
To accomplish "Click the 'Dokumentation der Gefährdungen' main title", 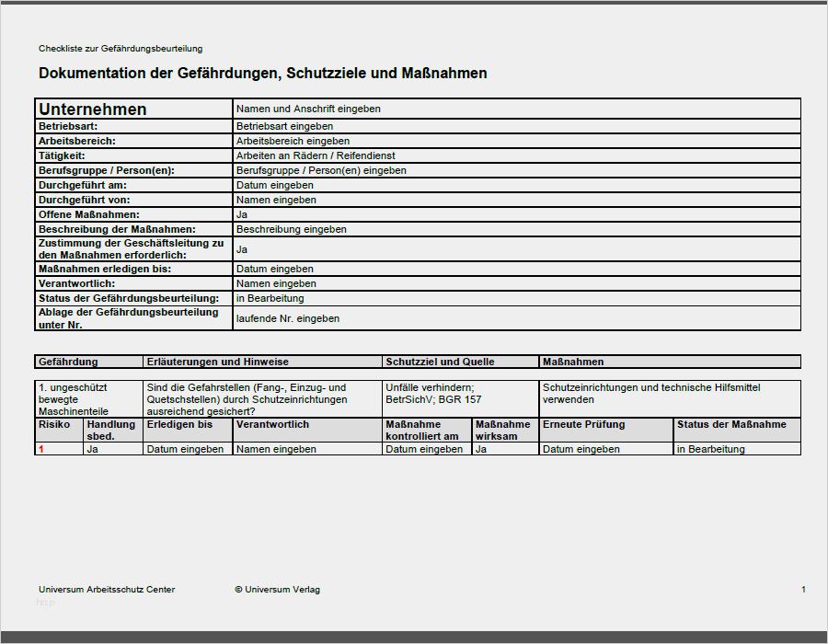I will pyautogui.click(x=262, y=73).
